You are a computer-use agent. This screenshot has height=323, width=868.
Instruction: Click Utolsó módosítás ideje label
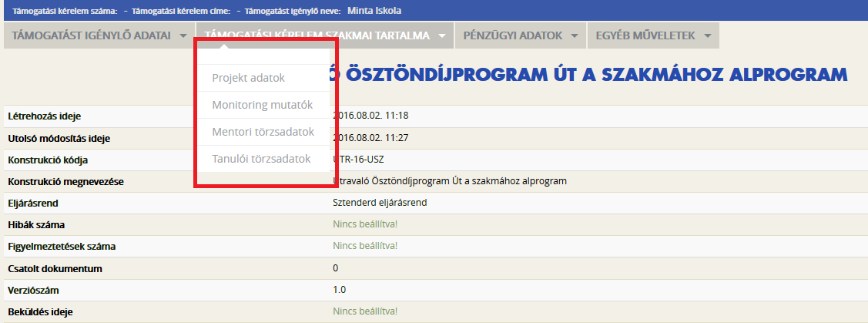[59, 139]
